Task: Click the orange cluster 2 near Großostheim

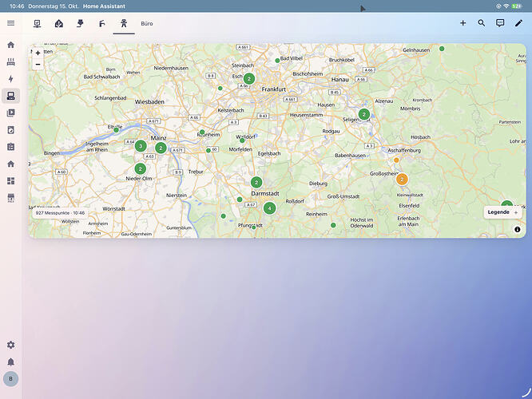Action: [x=402, y=180]
